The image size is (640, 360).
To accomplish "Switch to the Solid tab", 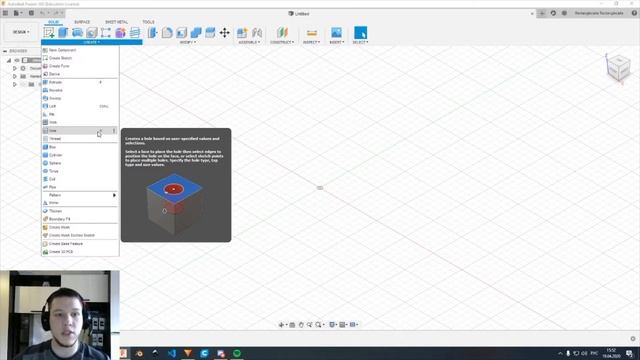I will (53, 22).
